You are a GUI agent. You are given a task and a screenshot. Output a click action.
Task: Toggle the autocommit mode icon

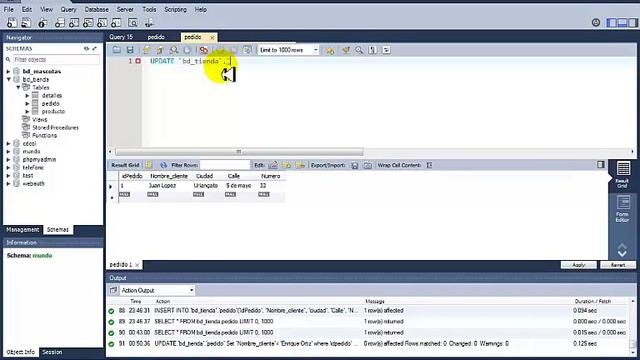click(247, 50)
